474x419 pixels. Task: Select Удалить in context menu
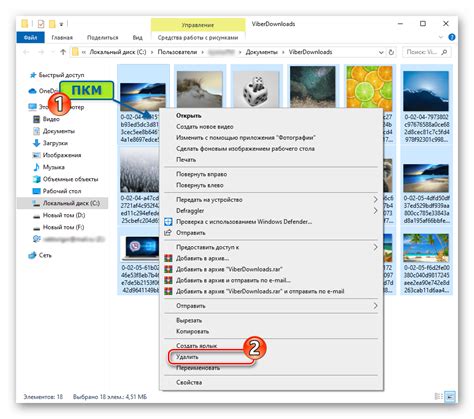coord(187,357)
